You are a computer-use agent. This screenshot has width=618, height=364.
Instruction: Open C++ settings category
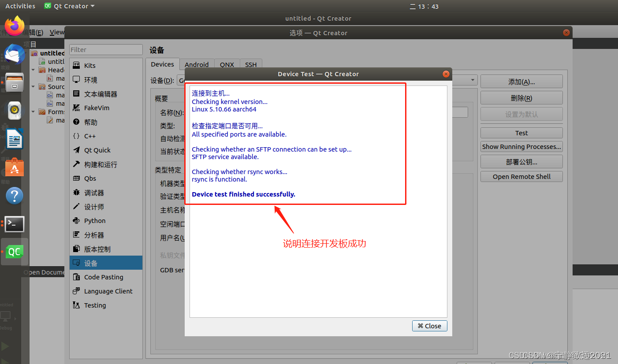click(106, 136)
